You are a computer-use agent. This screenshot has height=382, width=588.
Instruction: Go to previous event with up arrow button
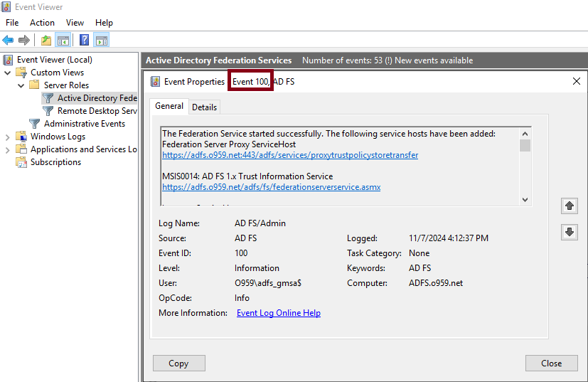point(570,206)
